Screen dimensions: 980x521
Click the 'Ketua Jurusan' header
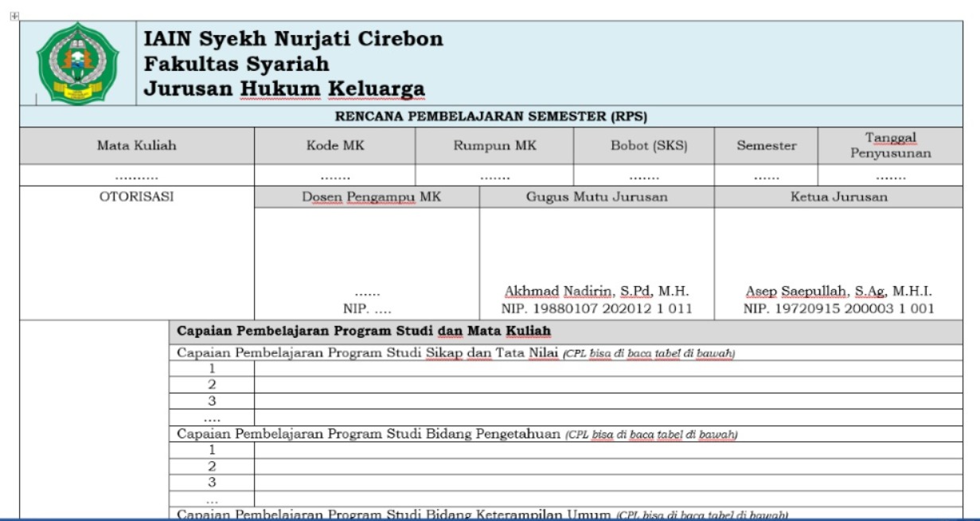pos(838,198)
